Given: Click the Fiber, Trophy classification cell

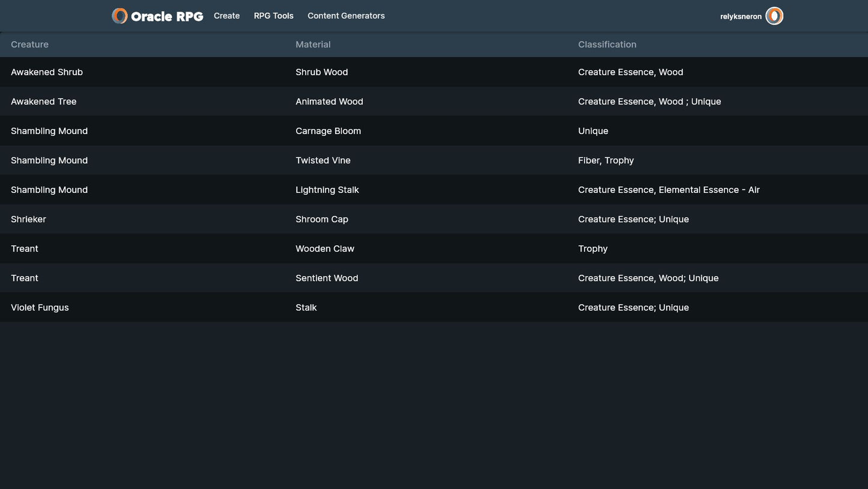Looking at the screenshot, I should pos(605,160).
